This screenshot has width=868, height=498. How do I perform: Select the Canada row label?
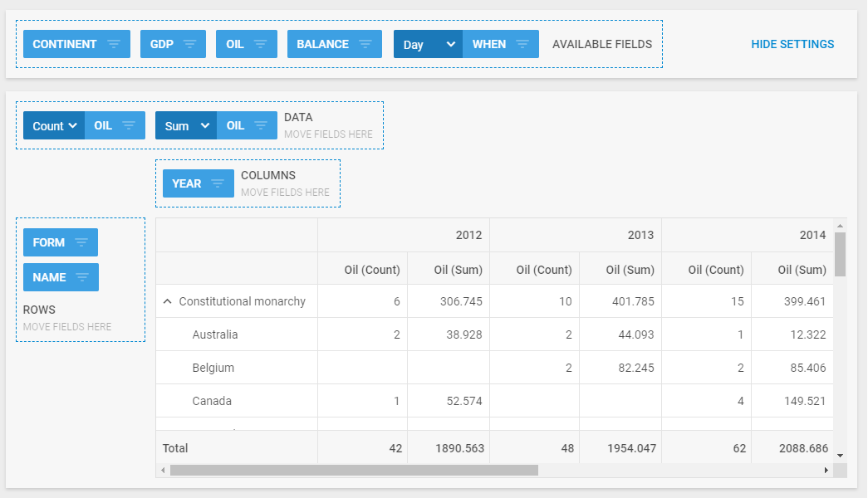pos(212,401)
